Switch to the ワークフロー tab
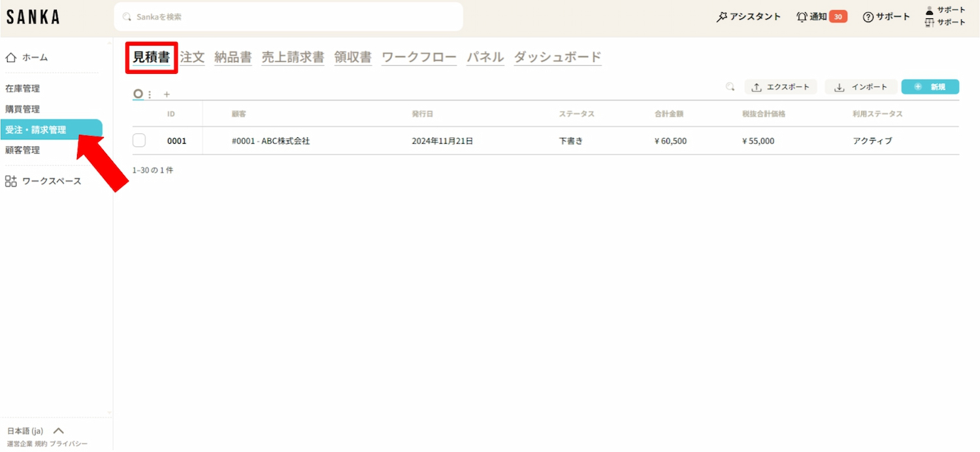980x452 pixels. 419,57
